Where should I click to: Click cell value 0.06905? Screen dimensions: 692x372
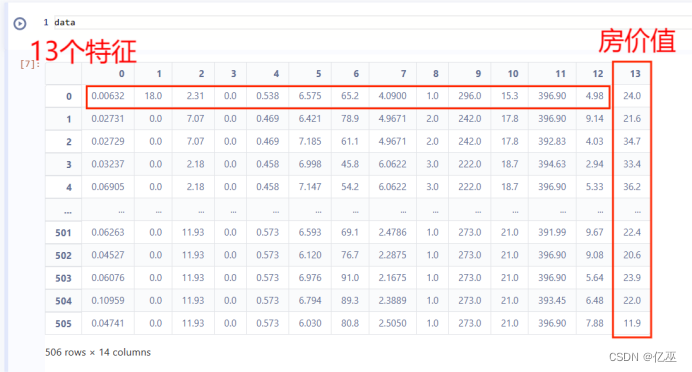(x=108, y=187)
